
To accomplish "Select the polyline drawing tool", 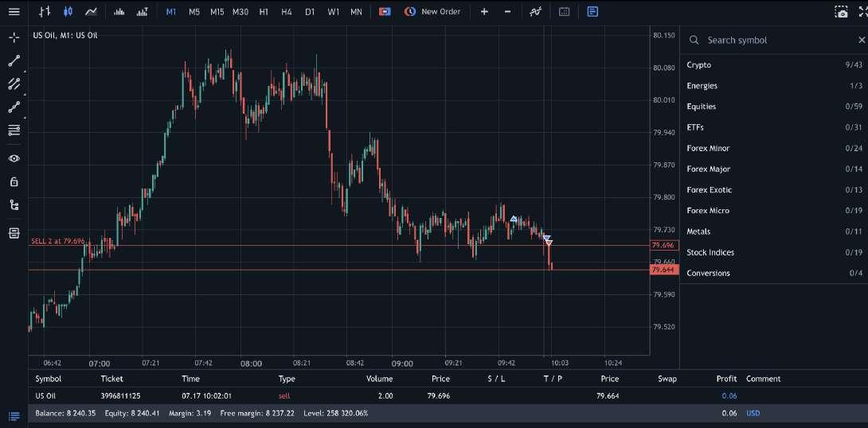I will pyautogui.click(x=14, y=107).
